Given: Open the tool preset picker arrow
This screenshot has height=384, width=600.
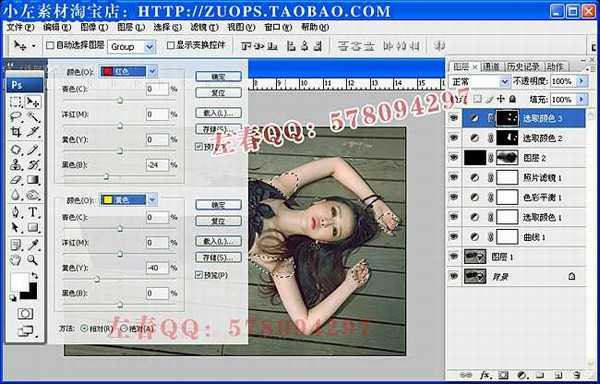Looking at the screenshot, I should (34, 46).
